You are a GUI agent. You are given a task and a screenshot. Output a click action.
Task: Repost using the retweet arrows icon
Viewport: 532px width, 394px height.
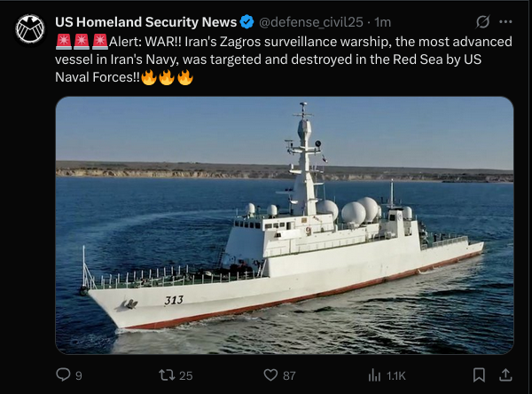[x=165, y=375]
